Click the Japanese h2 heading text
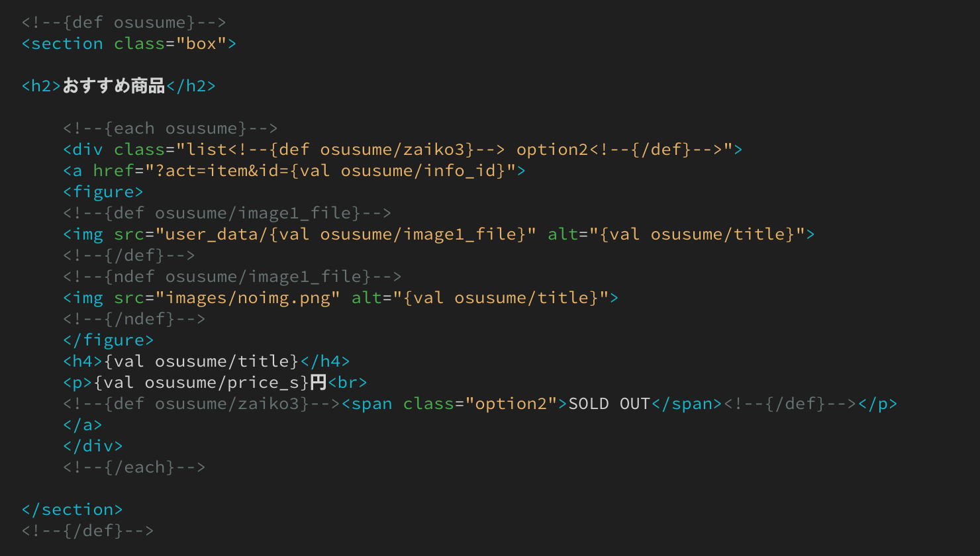Viewport: 980px width, 556px height. [114, 86]
